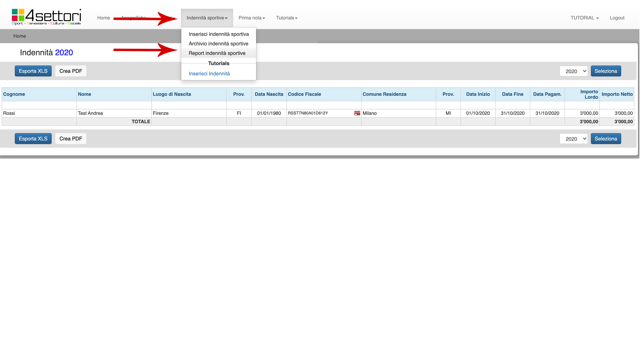This screenshot has width=644, height=346.
Task: Expand the Prima nota dropdown
Action: click(251, 18)
